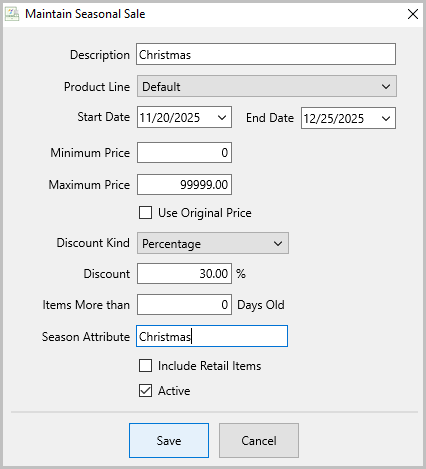
Task: Expand the Start Date calendar picker
Action: tap(222, 117)
